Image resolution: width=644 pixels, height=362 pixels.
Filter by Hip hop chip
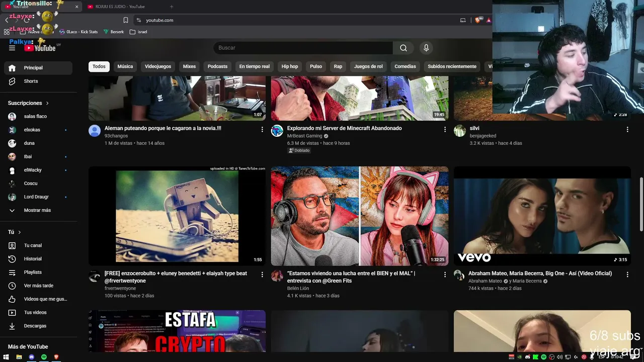click(x=290, y=66)
